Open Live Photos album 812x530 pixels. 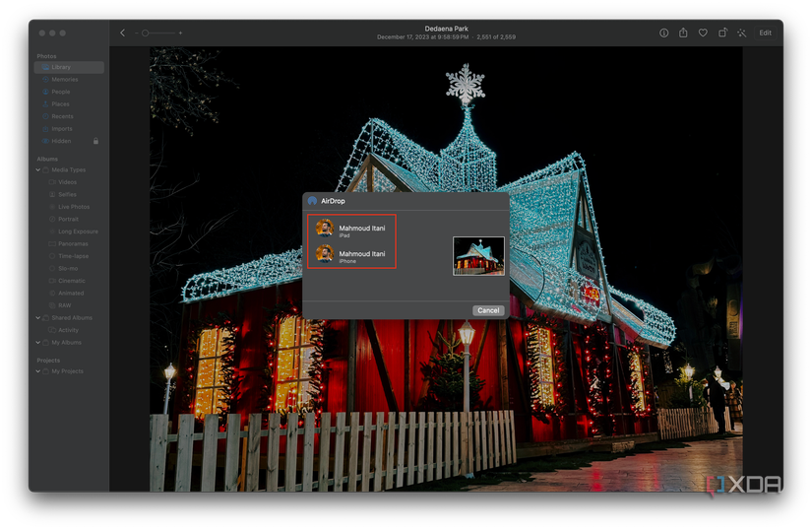[74, 207]
